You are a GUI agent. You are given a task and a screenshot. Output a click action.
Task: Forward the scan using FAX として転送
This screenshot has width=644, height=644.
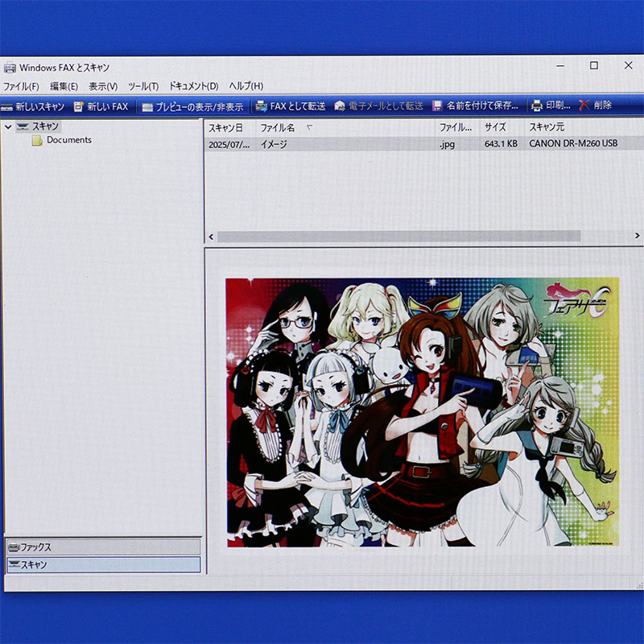tap(261, 105)
